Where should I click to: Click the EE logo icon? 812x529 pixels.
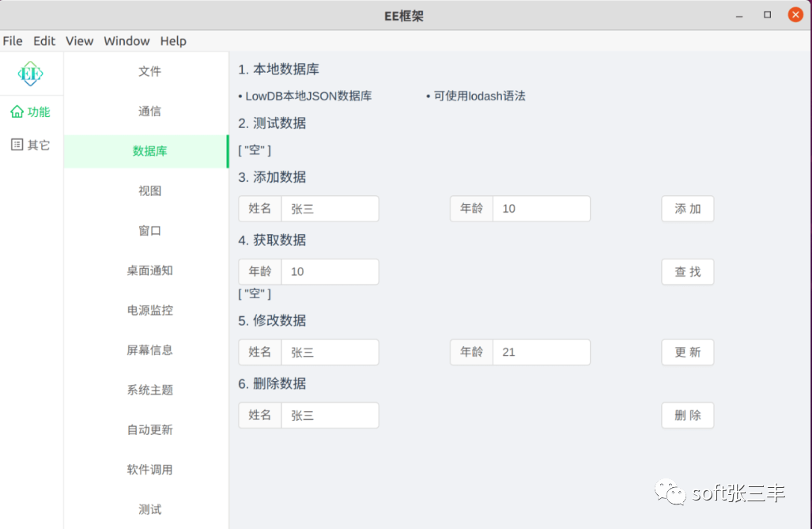pos(31,74)
